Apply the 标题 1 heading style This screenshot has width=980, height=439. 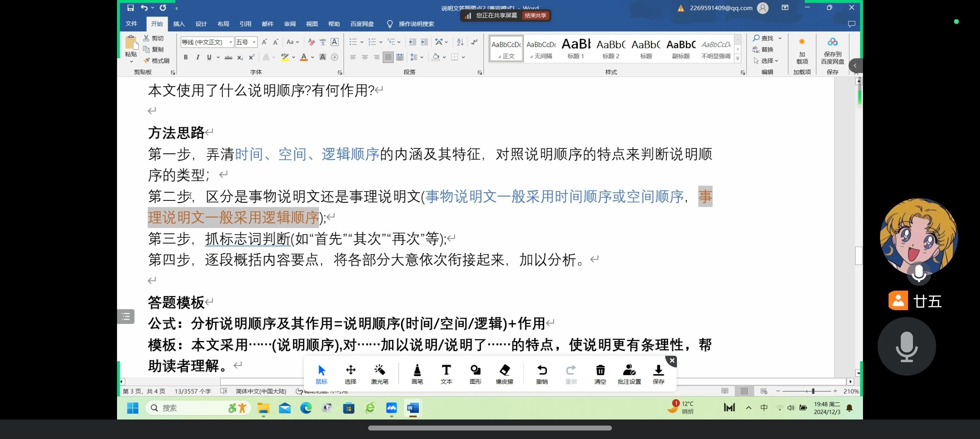pos(576,49)
